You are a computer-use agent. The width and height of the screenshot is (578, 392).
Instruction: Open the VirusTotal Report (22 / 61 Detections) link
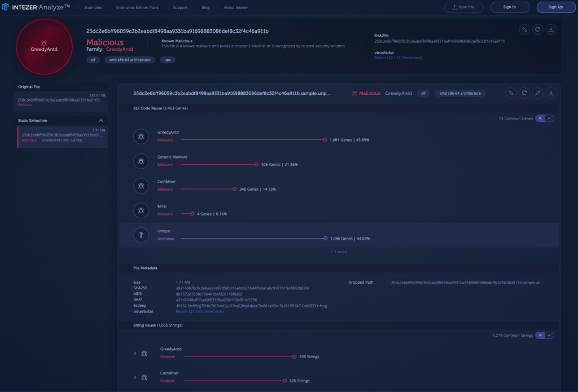click(x=398, y=58)
